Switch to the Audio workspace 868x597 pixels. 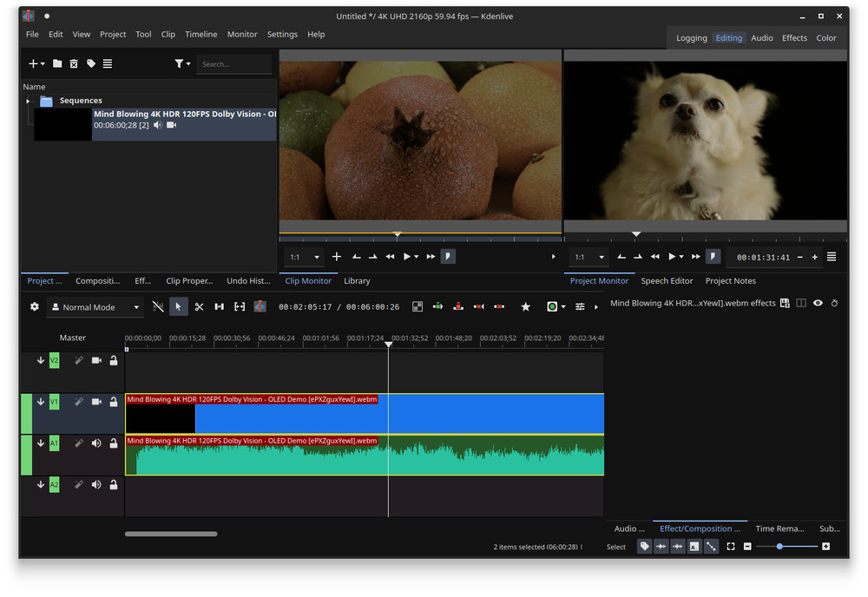coord(762,38)
